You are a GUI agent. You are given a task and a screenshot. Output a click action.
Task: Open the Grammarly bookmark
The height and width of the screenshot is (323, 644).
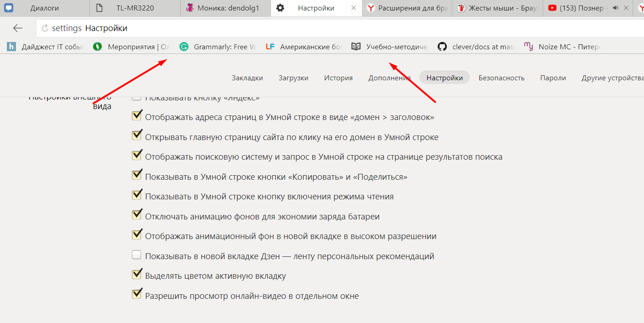[218, 47]
